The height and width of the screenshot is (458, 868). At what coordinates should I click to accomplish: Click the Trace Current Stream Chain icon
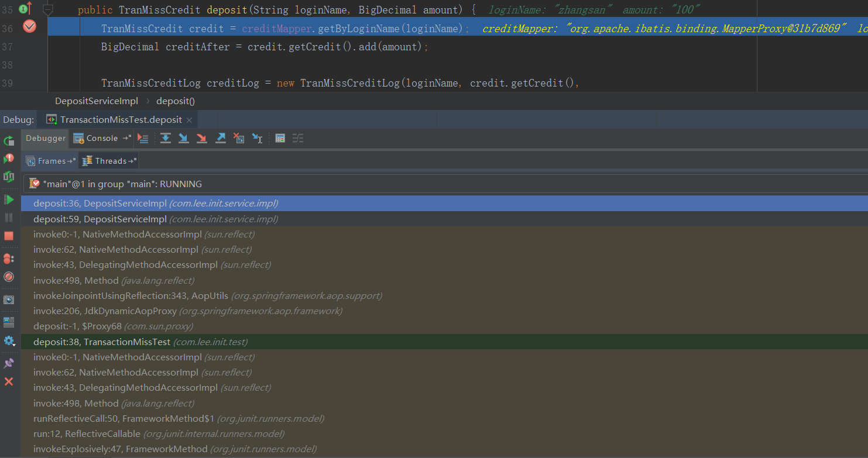point(298,138)
